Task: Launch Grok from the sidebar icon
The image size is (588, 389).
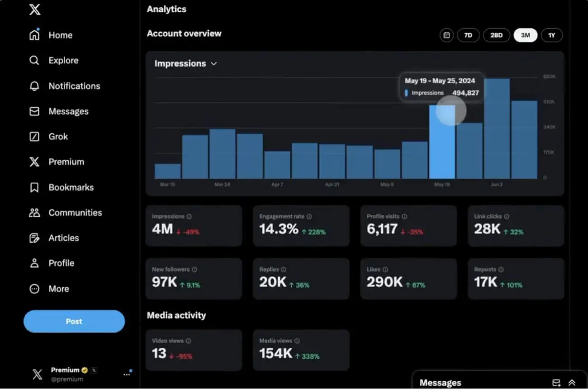Action: [34, 136]
